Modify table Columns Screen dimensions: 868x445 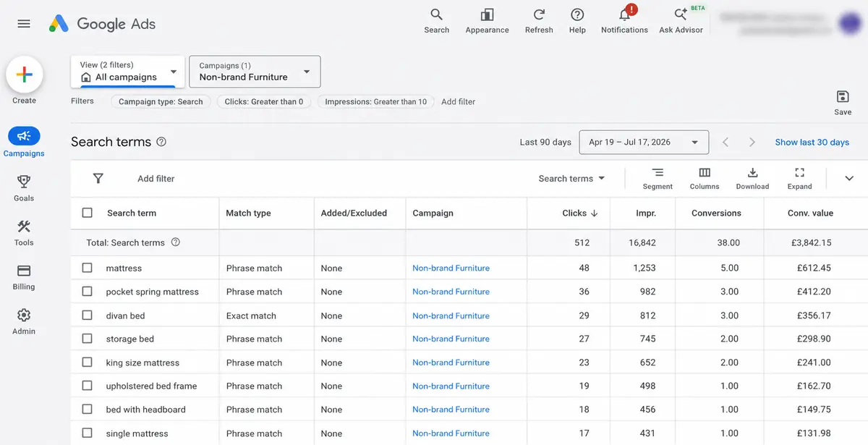pos(705,179)
